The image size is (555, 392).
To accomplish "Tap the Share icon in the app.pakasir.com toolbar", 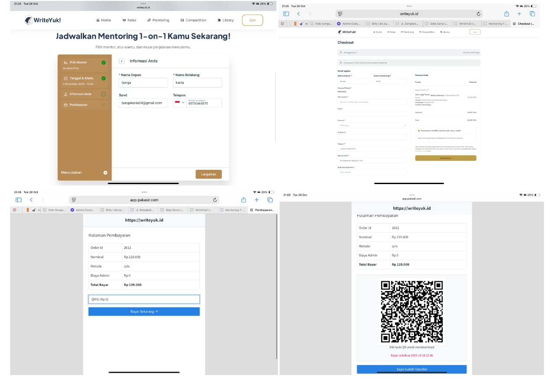I will 244,199.
